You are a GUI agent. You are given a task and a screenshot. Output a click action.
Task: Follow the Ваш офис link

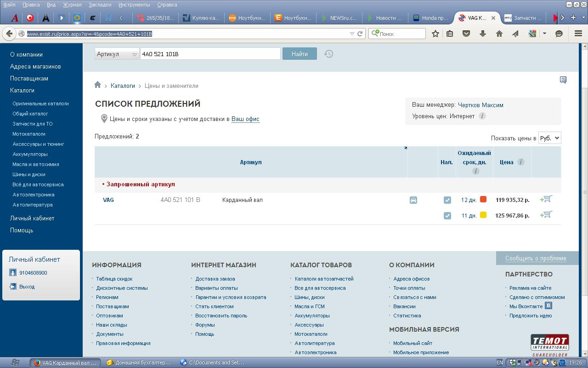click(x=245, y=119)
